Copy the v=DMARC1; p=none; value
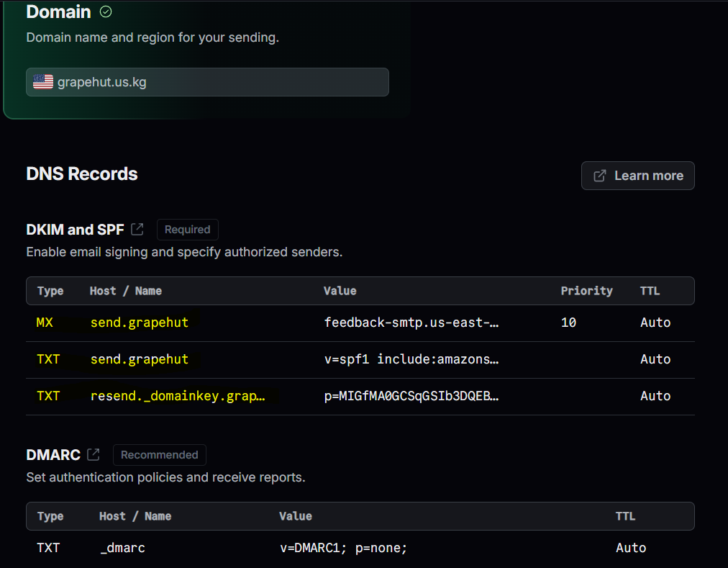 click(x=343, y=548)
